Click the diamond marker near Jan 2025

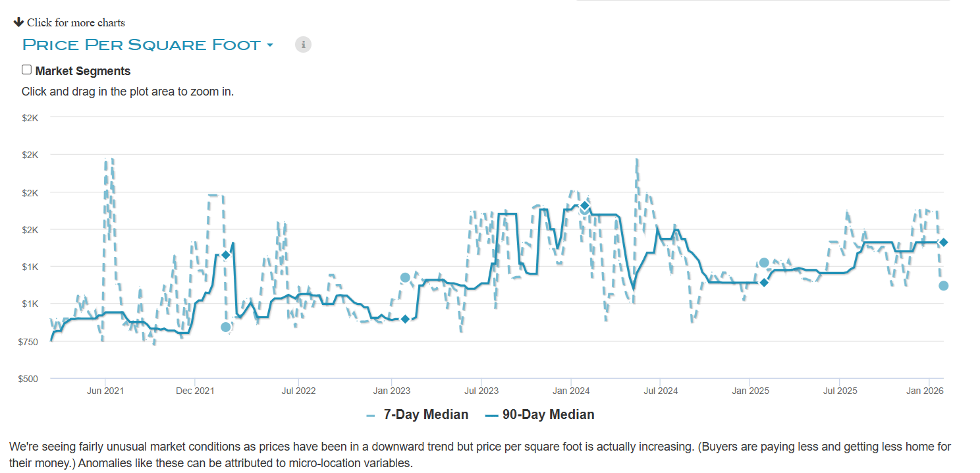[764, 283]
